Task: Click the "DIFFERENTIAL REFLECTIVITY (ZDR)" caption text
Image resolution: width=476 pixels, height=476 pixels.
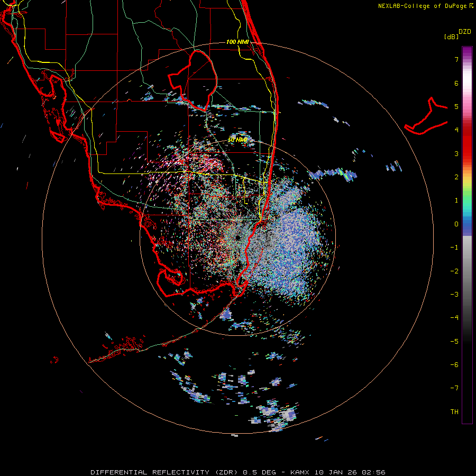Action: tap(166, 472)
